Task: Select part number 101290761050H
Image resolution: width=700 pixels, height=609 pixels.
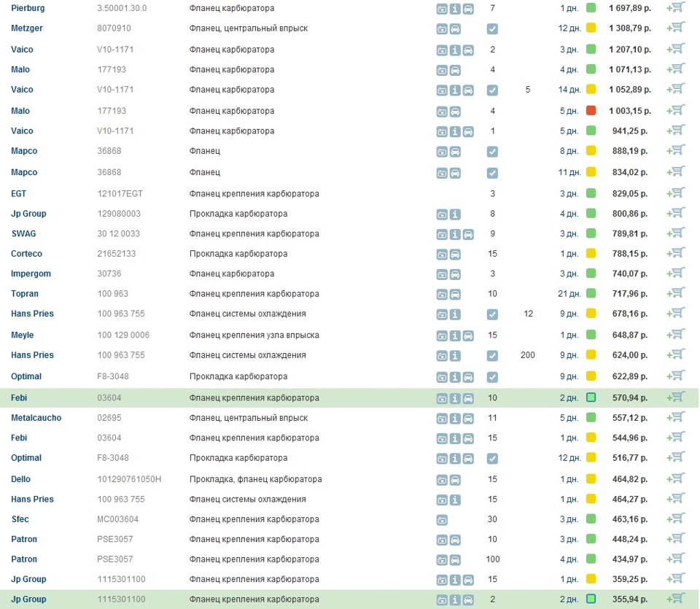Action: 130,479
